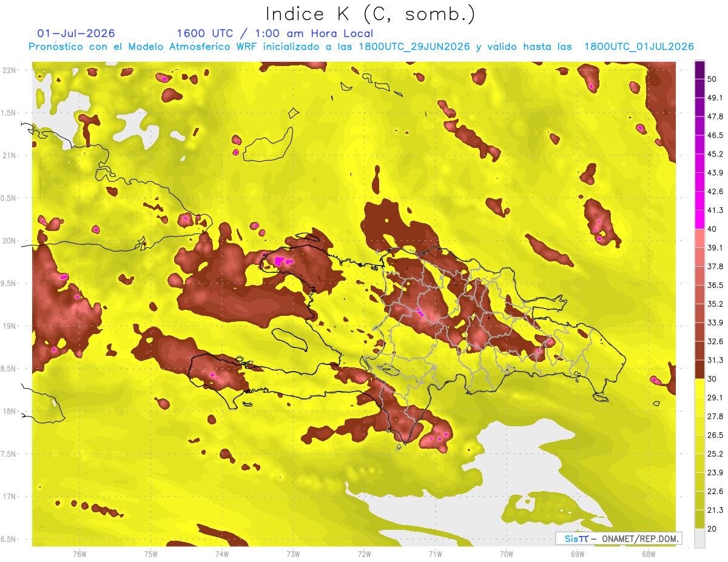Click the colorbar value "27.8"
The width and height of the screenshot is (728, 562).
click(x=715, y=416)
